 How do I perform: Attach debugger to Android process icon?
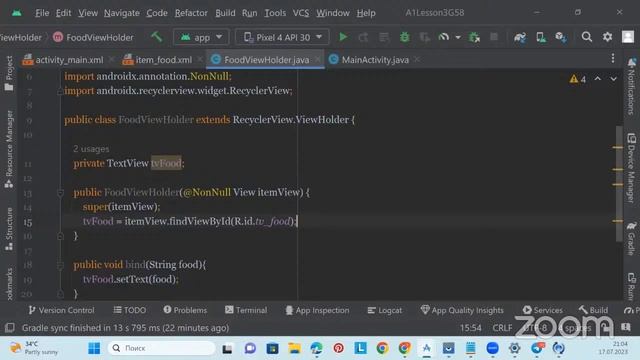474,37
